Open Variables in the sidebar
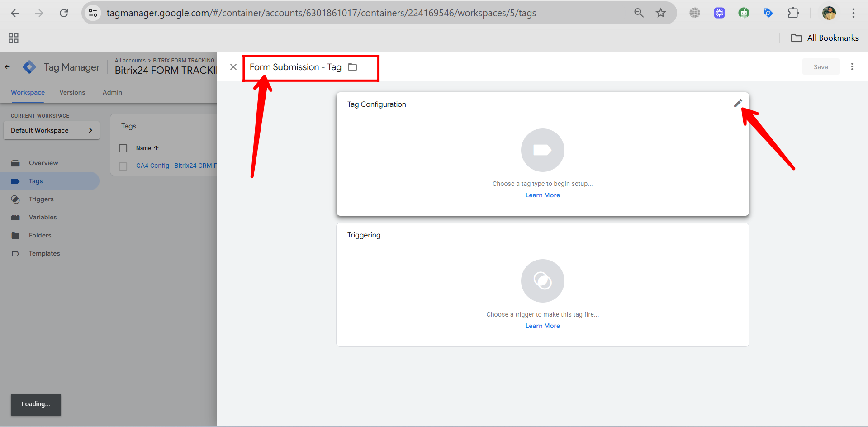 pyautogui.click(x=50, y=217)
